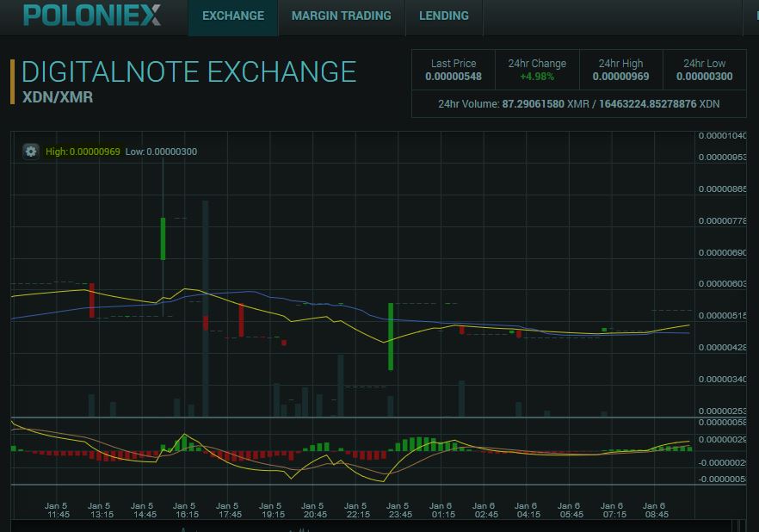Click the XDN/XMR pair label
Screen dimensions: 759x532
(x=58, y=97)
